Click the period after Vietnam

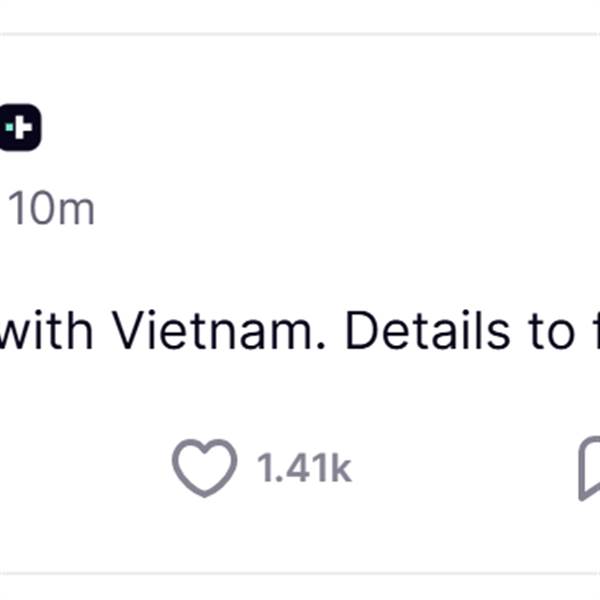click(321, 345)
